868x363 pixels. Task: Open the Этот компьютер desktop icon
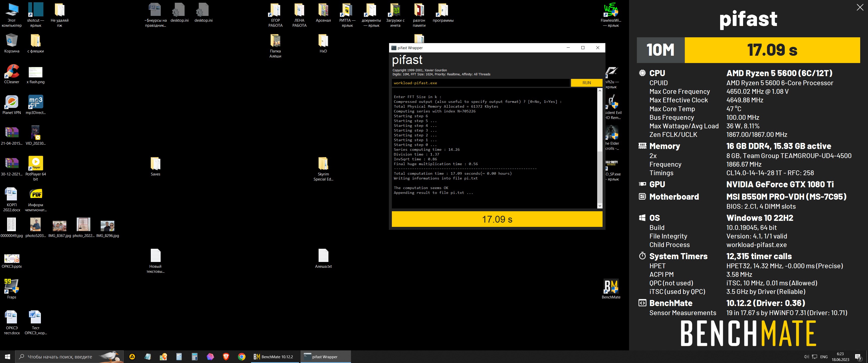pyautogui.click(x=12, y=15)
